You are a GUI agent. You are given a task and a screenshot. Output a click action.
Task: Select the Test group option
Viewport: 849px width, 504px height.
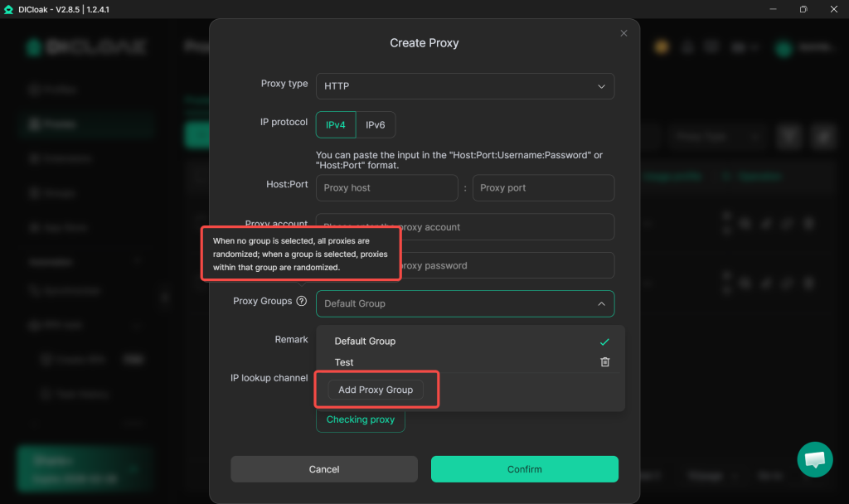(344, 362)
